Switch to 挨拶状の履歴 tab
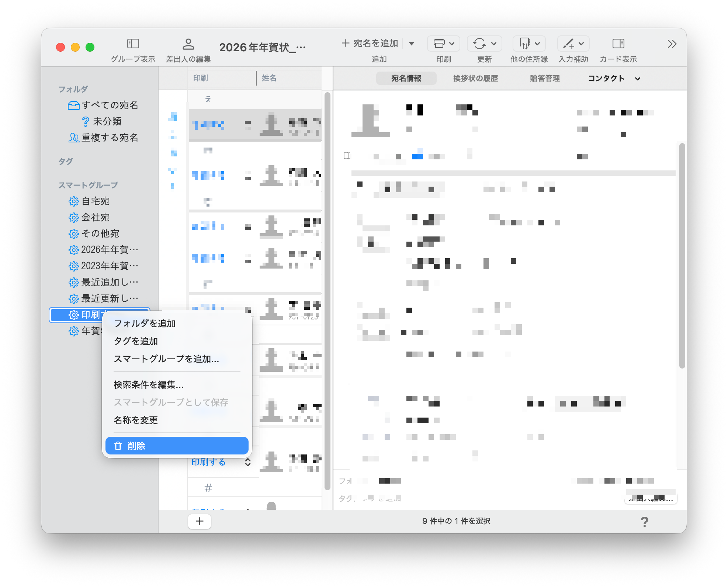This screenshot has height=588, width=728. (475, 78)
